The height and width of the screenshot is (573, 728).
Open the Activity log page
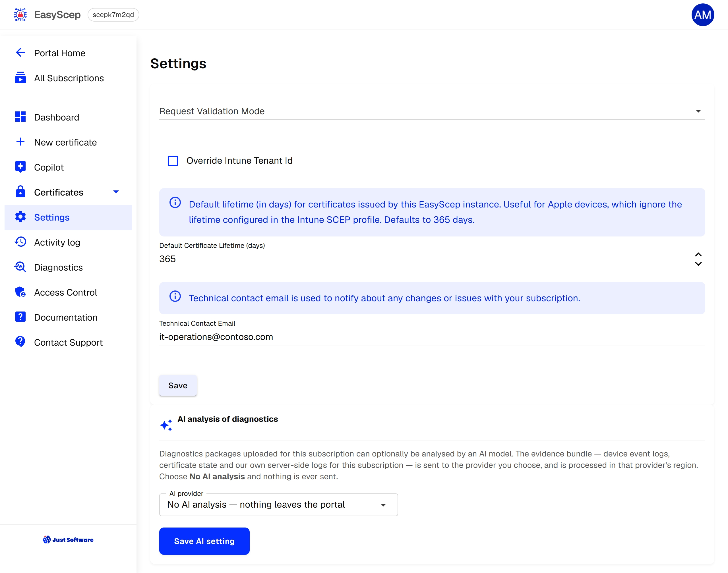click(x=68, y=242)
